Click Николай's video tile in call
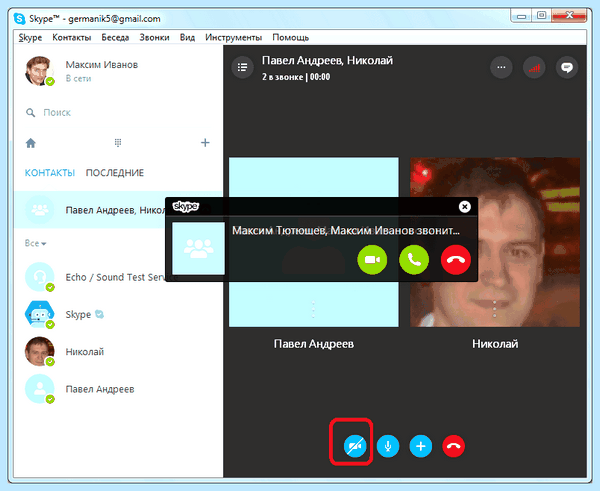The image size is (600, 491). (x=495, y=242)
